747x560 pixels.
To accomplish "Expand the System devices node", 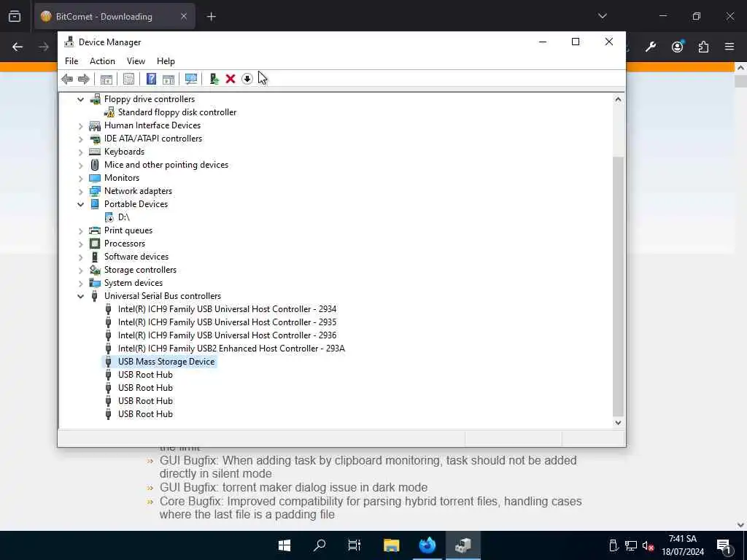I will click(80, 284).
